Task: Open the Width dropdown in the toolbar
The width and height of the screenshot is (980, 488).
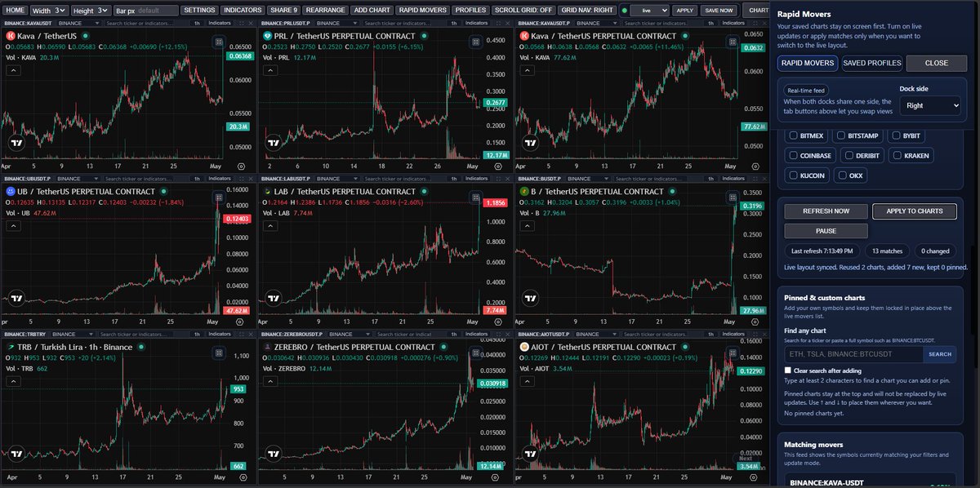Action: point(60,11)
